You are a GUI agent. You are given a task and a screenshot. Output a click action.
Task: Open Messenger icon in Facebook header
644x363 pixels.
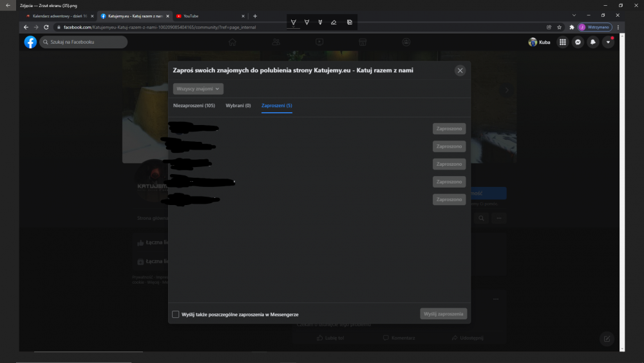(578, 42)
